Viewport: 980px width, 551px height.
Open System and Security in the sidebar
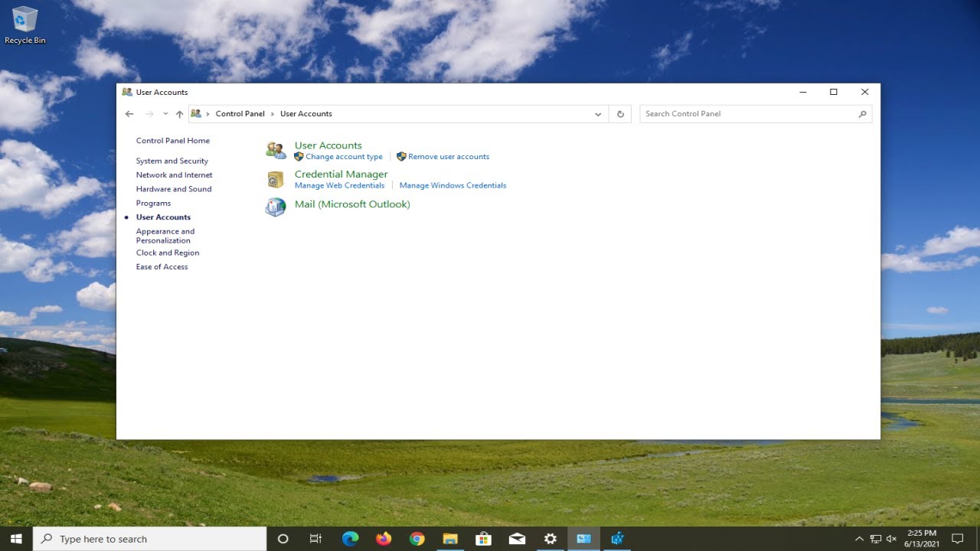172,161
